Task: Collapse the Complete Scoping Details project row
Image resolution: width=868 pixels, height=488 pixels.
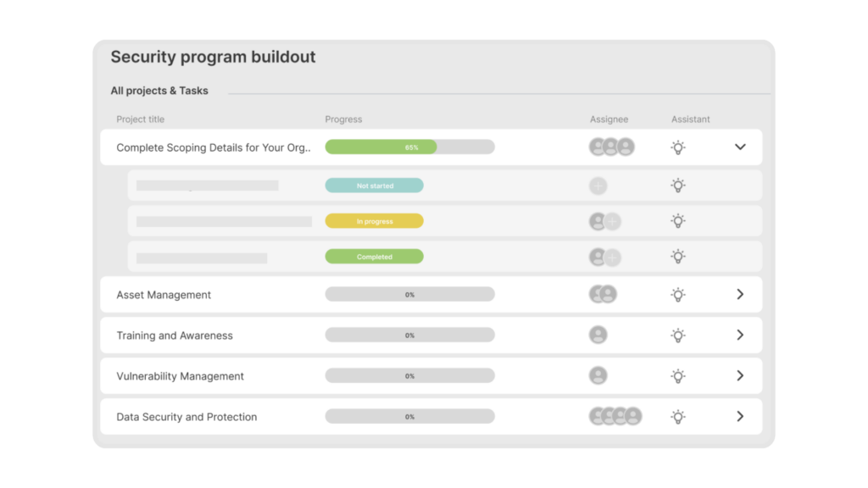Action: point(740,147)
